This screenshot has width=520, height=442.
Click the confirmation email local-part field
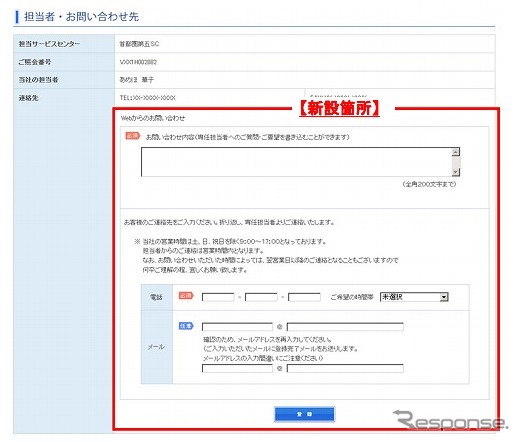pyautogui.click(x=237, y=368)
